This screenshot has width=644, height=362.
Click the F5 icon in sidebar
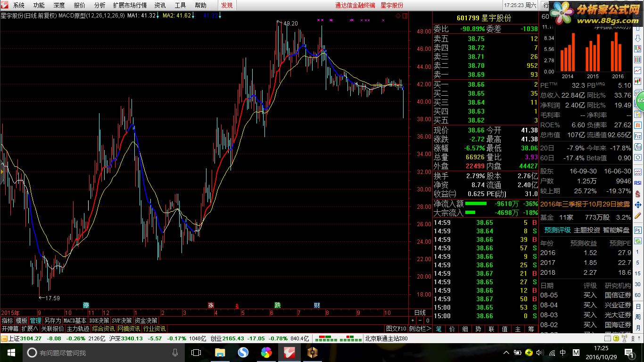click(x=638, y=230)
